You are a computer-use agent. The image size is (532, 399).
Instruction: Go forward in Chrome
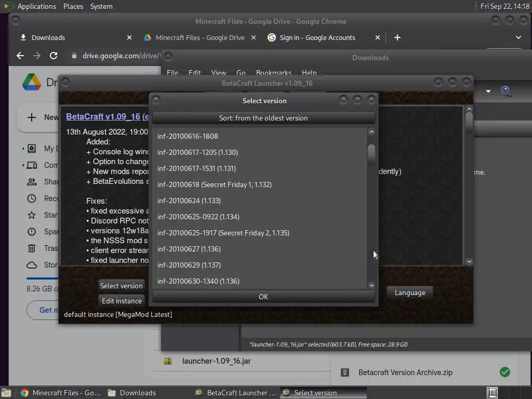pyautogui.click(x=37, y=56)
